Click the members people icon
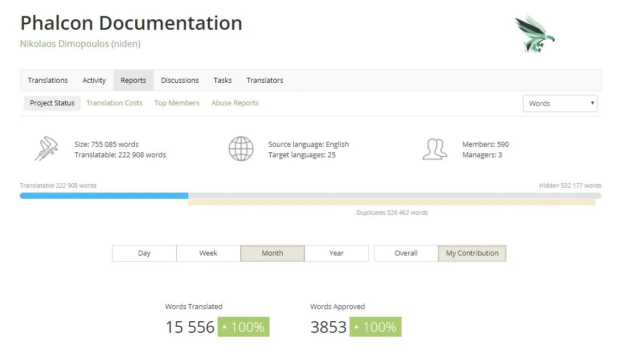Screen dimensions: 644x356 point(435,149)
